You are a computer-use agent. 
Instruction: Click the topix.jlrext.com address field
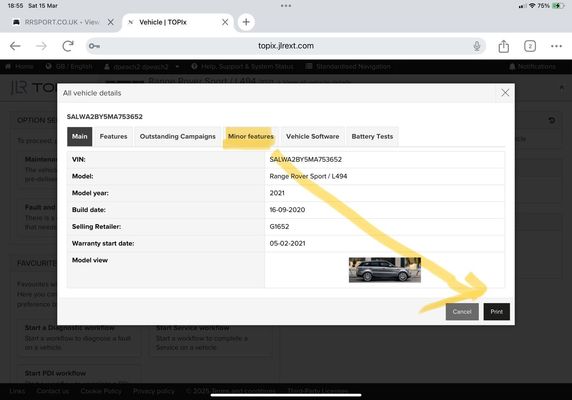[286, 46]
